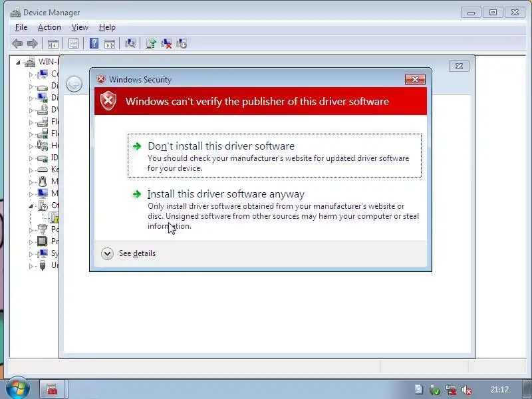
Task: Open the View menu
Action: [80, 27]
